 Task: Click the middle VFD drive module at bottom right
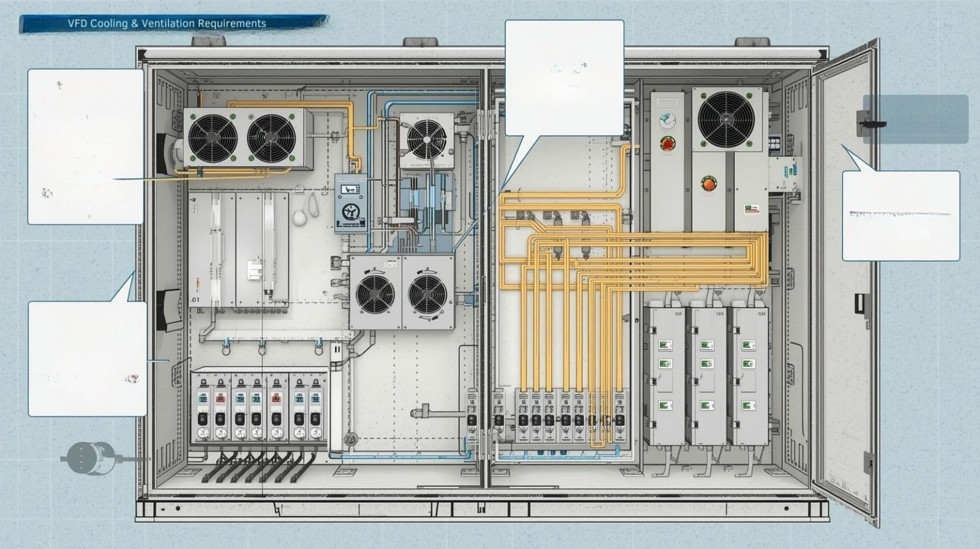[x=707, y=375]
